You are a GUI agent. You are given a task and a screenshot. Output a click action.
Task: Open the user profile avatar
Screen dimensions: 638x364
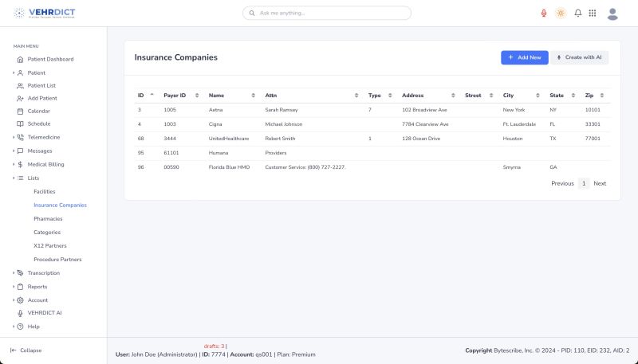click(612, 14)
